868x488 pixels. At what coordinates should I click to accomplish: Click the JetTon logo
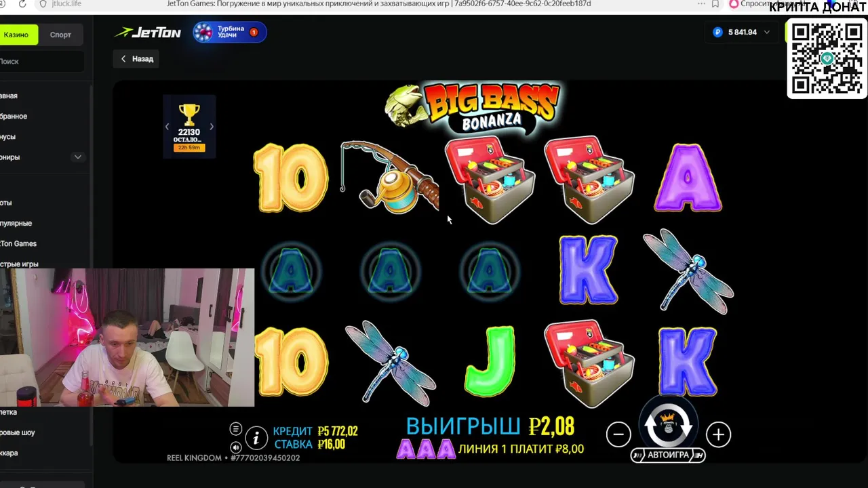coord(148,32)
